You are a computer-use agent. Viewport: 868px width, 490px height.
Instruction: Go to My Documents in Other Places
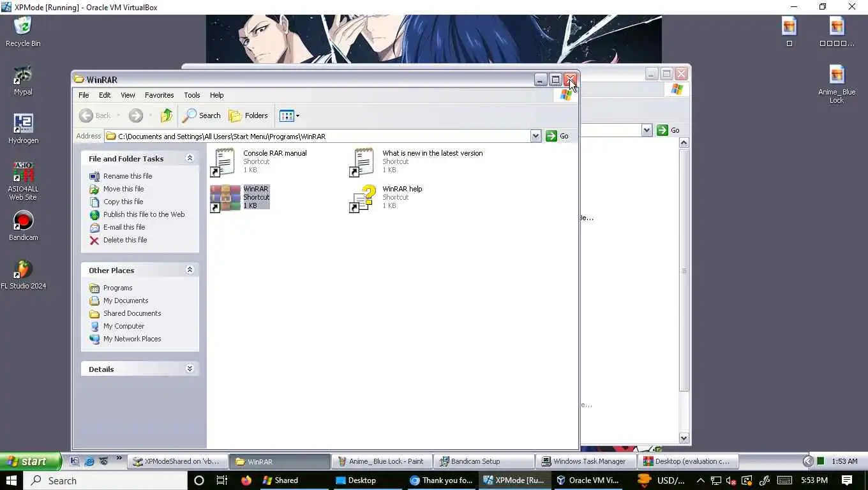coord(126,301)
